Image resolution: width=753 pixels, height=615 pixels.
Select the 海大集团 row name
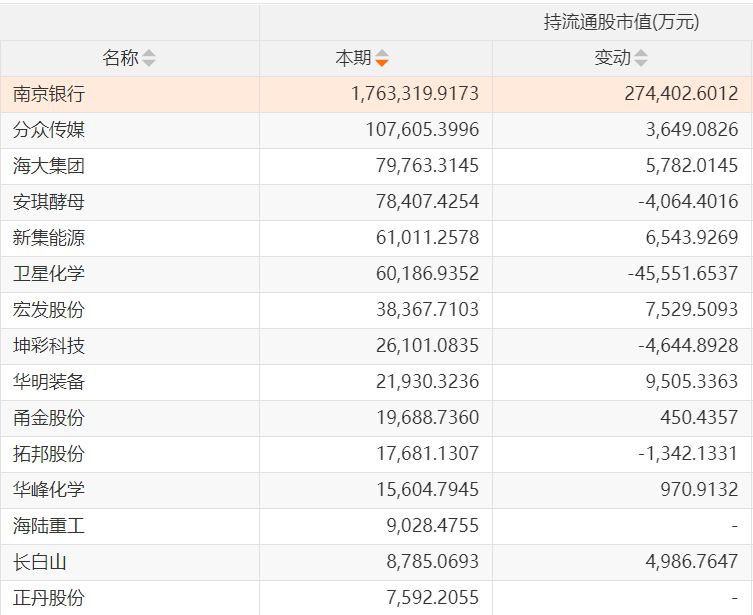49,166
